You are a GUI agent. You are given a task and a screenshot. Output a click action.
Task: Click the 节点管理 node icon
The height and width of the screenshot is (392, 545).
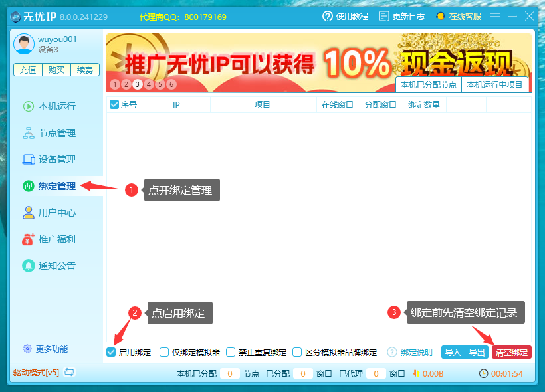tap(28, 133)
